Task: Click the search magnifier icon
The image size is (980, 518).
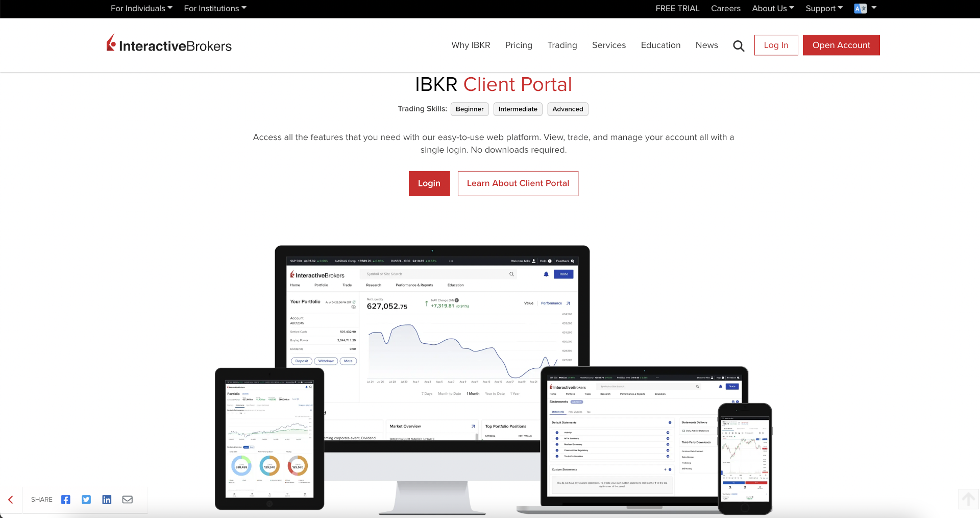Action: coord(738,46)
